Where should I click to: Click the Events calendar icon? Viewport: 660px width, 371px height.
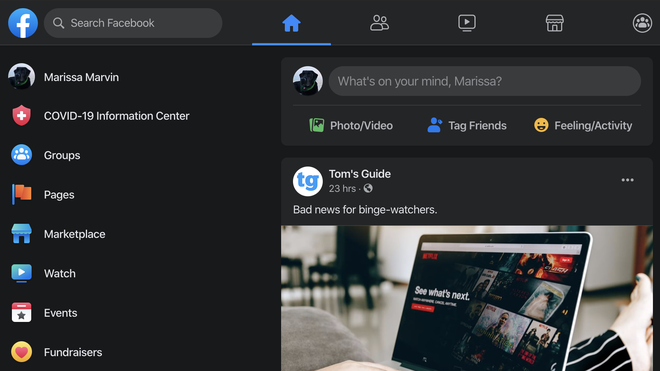point(21,312)
